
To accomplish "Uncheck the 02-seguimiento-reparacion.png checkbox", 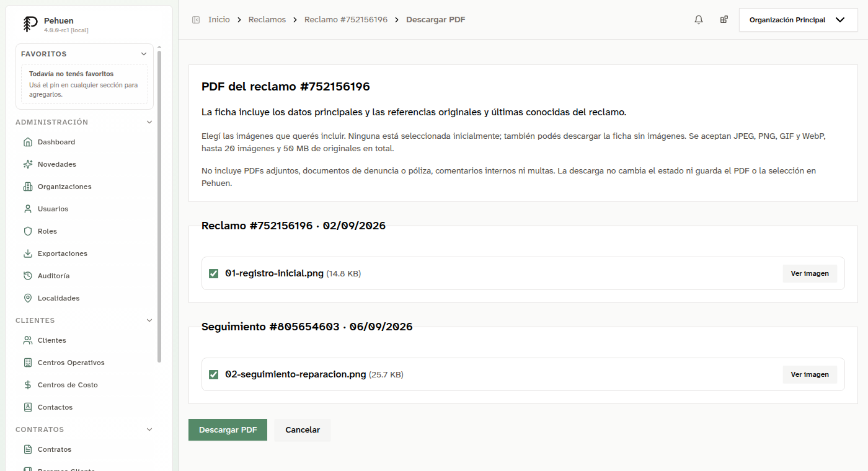I will (x=214, y=374).
